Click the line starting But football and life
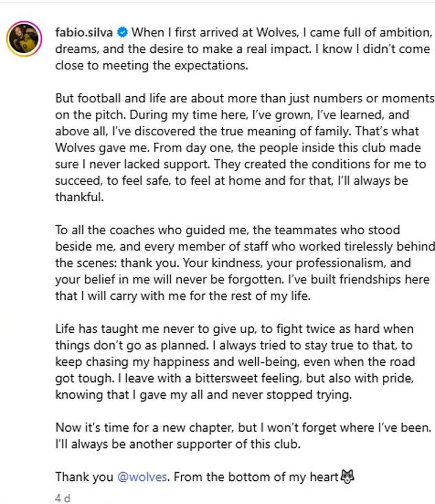Screen dimensions: 435x504 point(245,98)
